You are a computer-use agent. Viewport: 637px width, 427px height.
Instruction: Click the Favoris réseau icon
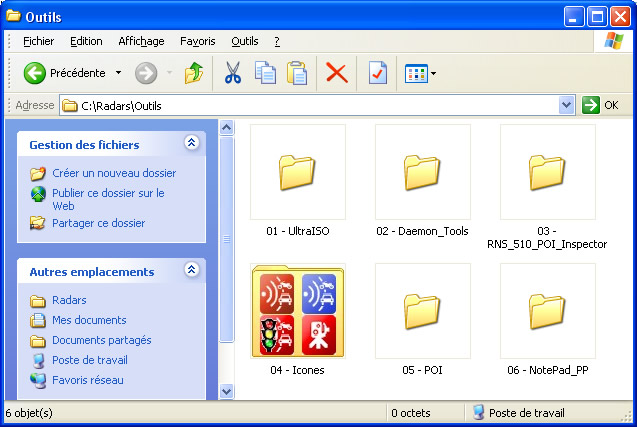pyautogui.click(x=38, y=380)
